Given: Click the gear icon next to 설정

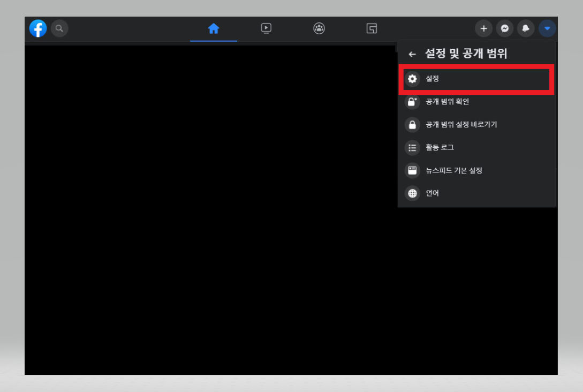Looking at the screenshot, I should click(412, 79).
